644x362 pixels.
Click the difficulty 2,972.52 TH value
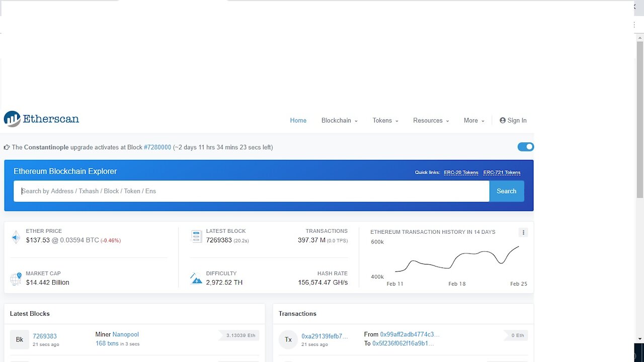pos(224,283)
